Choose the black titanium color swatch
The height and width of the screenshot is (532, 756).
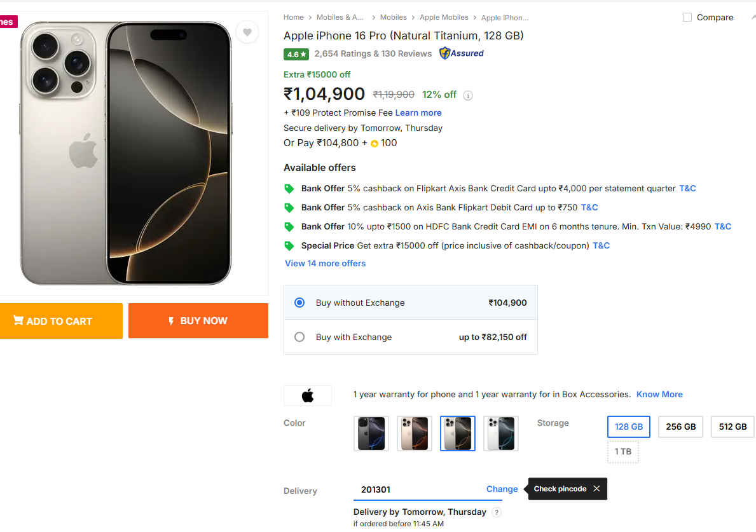(x=371, y=433)
